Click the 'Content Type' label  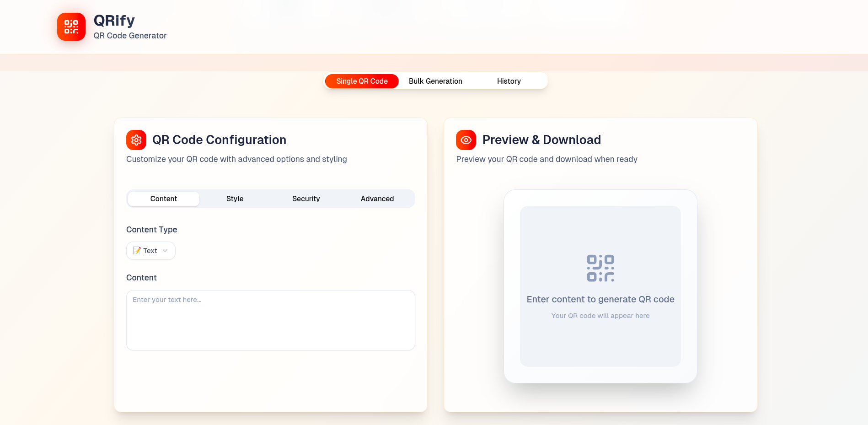tap(151, 230)
